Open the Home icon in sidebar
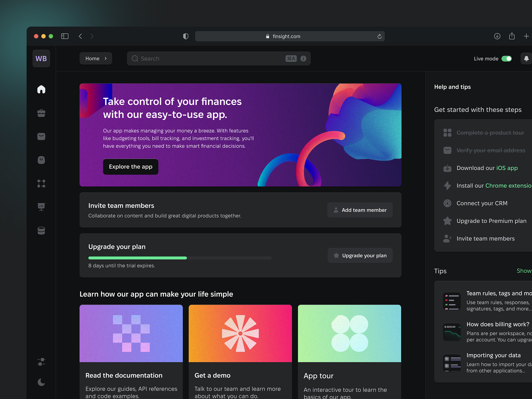 (41, 89)
